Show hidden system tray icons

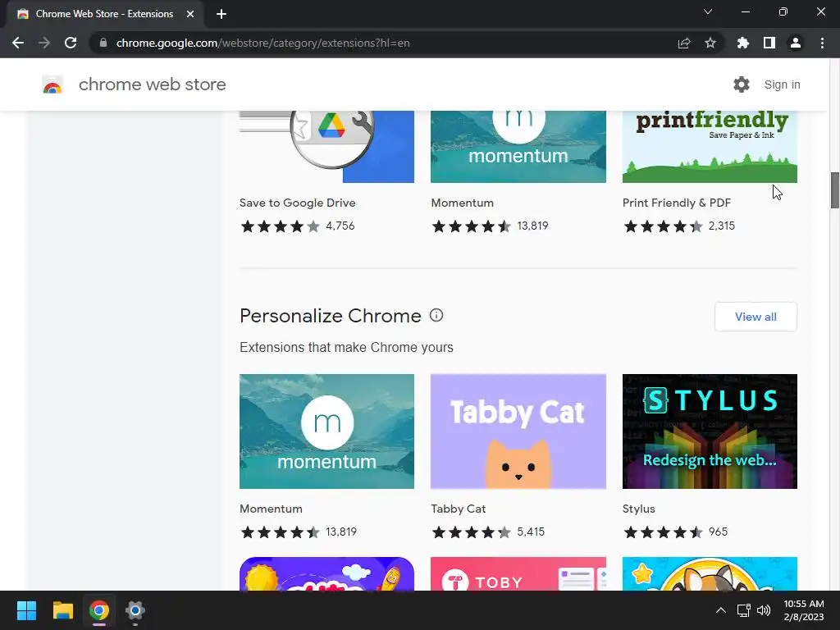[x=721, y=610]
